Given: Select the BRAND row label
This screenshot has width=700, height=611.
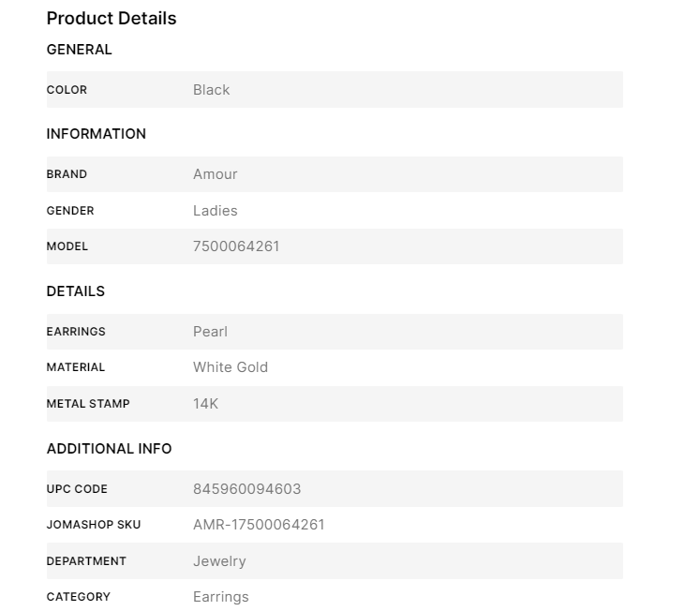Looking at the screenshot, I should click(67, 174).
